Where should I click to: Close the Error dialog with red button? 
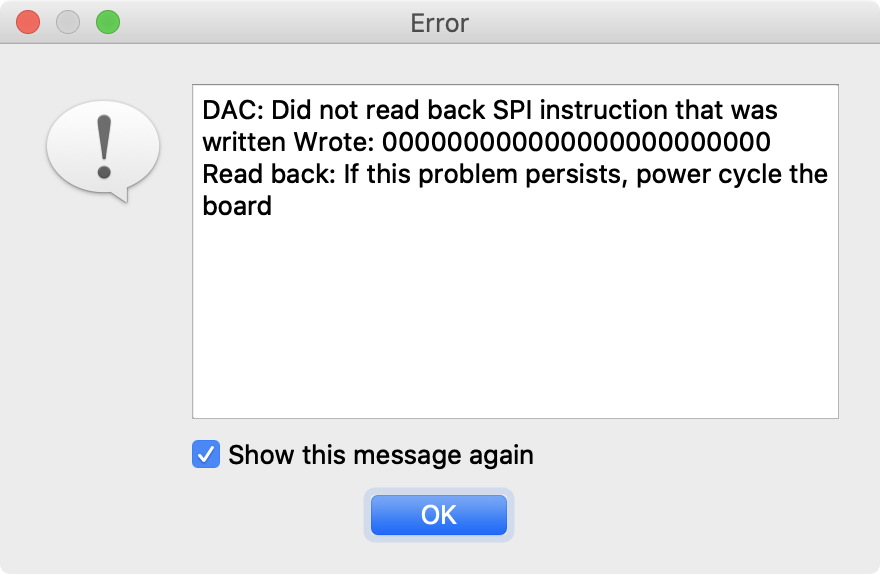click(28, 22)
